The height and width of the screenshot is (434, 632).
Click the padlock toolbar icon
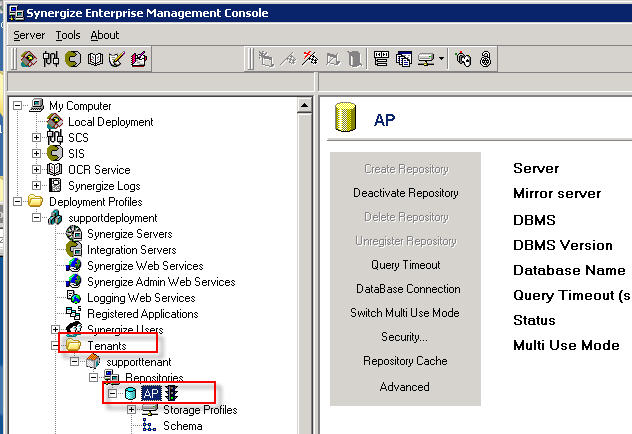coord(486,59)
